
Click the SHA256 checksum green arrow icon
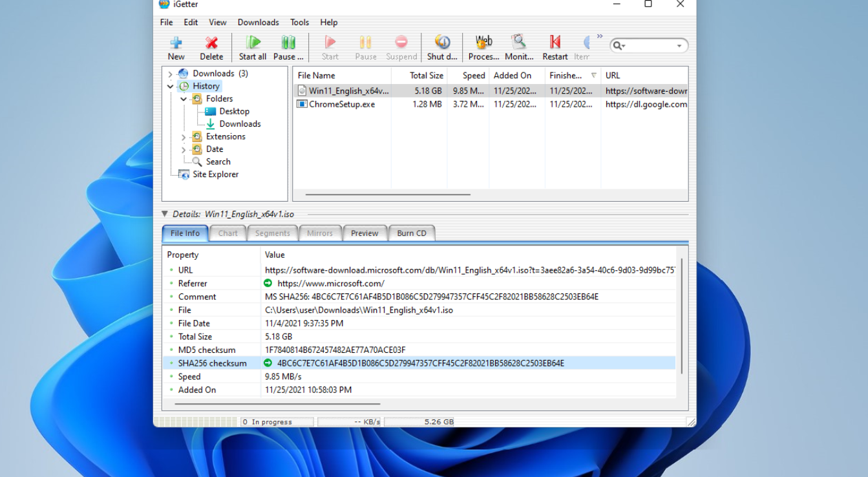point(268,363)
